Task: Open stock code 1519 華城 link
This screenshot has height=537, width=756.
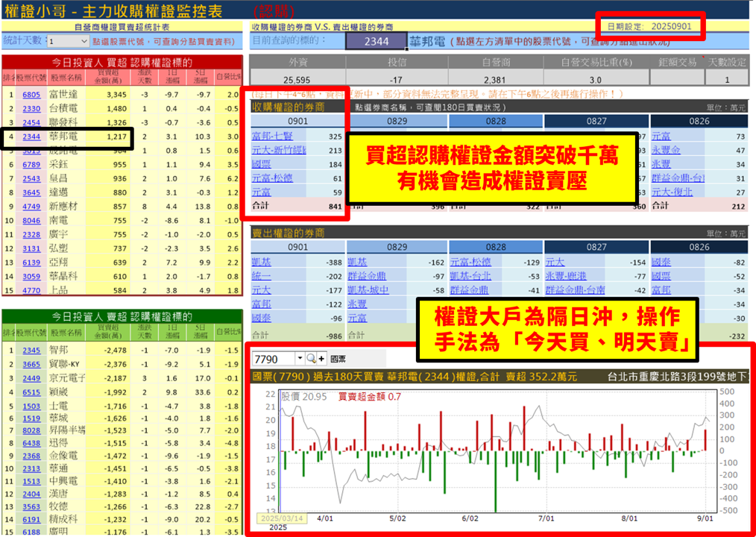Action: (31, 418)
